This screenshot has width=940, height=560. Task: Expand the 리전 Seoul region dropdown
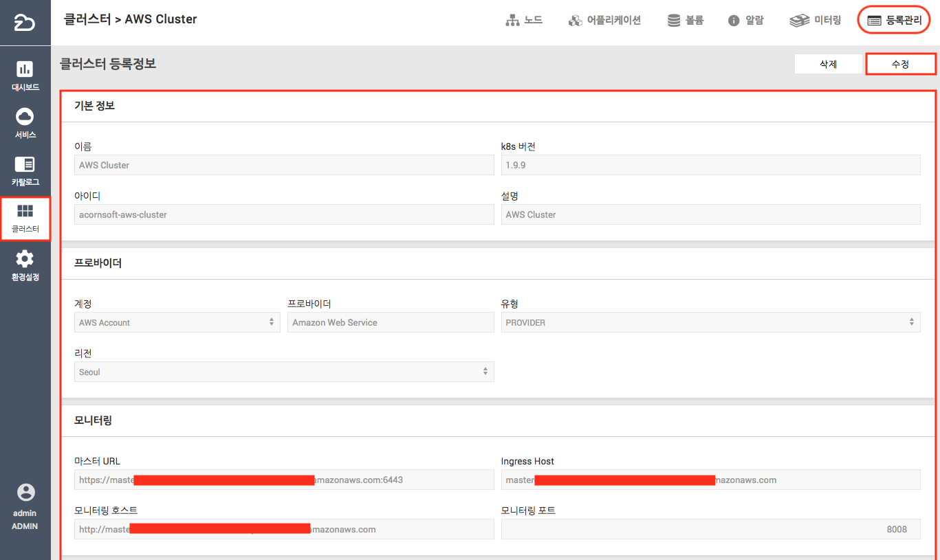(x=283, y=372)
